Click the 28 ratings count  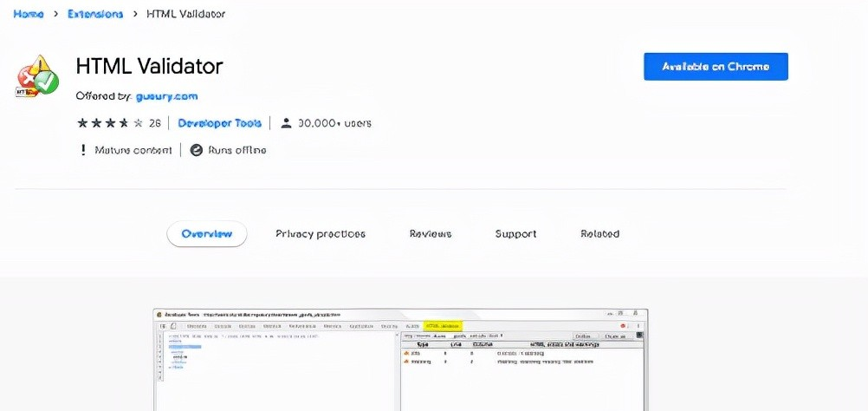[155, 123]
